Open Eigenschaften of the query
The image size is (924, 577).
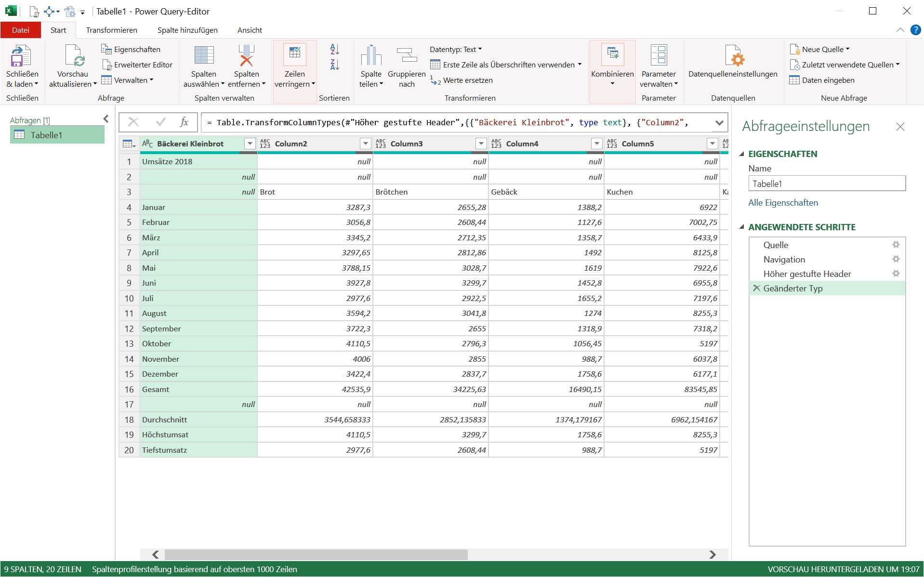point(131,49)
